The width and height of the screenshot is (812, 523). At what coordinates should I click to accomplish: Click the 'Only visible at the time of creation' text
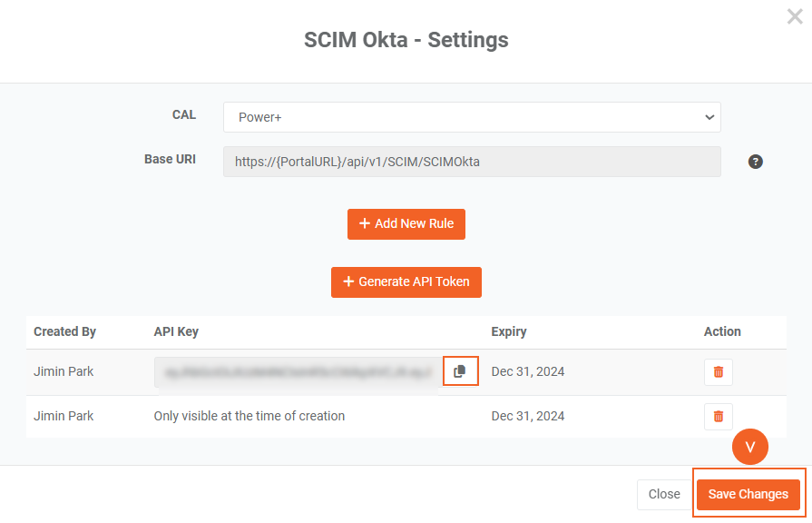[x=249, y=416]
